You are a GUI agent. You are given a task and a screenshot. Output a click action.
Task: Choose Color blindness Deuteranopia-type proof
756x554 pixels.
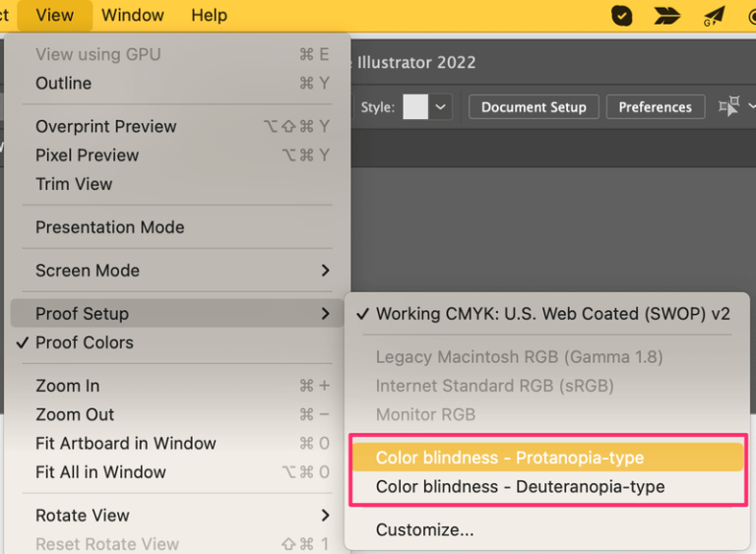coord(520,486)
